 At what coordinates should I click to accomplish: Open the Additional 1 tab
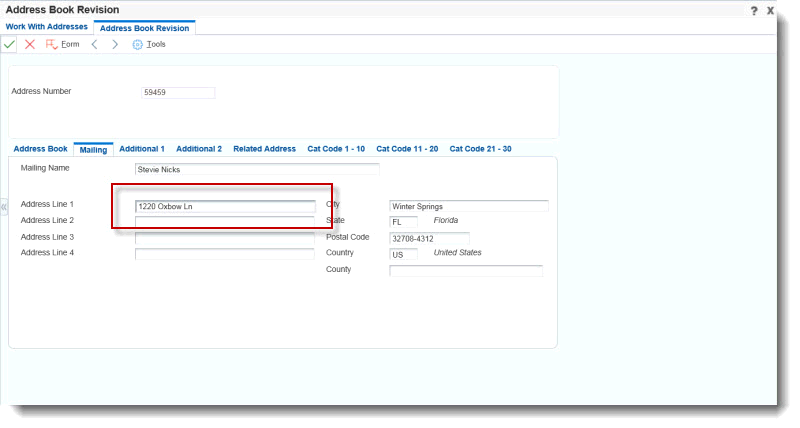(142, 149)
